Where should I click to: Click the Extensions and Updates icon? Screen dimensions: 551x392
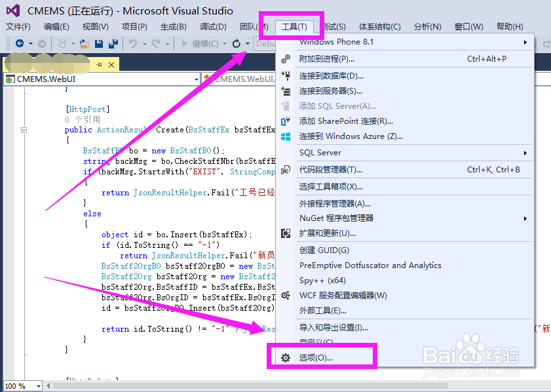click(286, 233)
